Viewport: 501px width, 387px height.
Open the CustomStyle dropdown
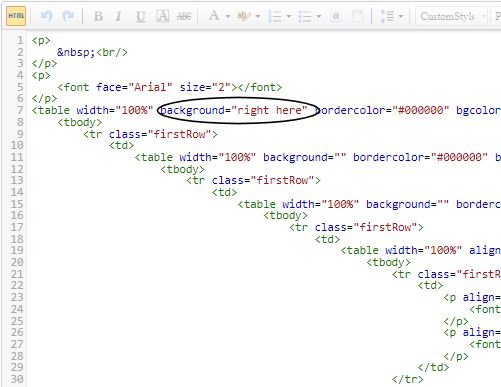click(x=451, y=16)
